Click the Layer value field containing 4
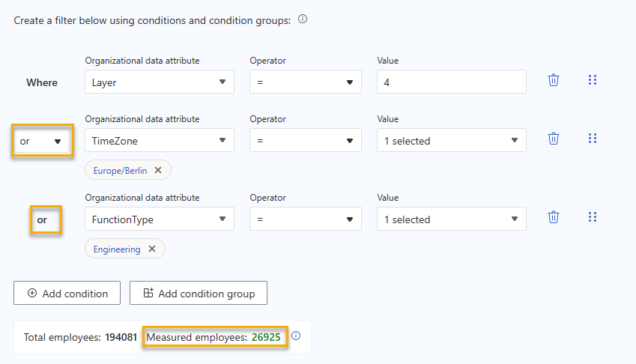 tap(451, 82)
